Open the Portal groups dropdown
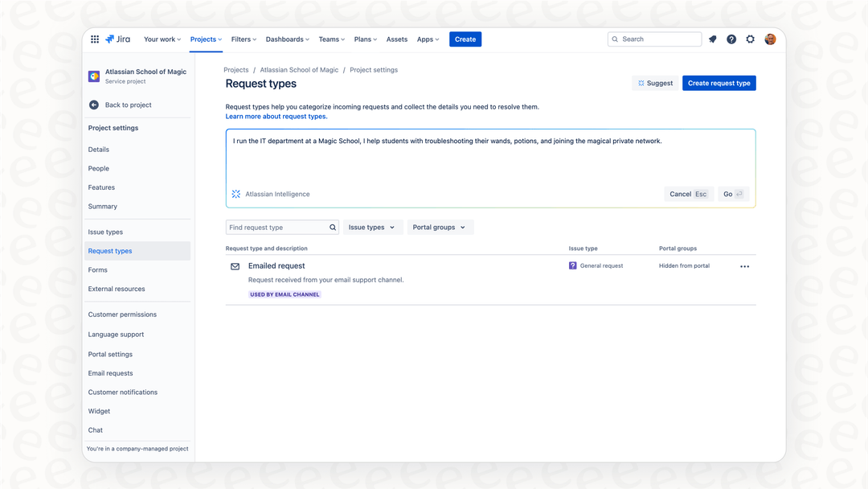Image resolution: width=868 pixels, height=489 pixels. point(440,227)
